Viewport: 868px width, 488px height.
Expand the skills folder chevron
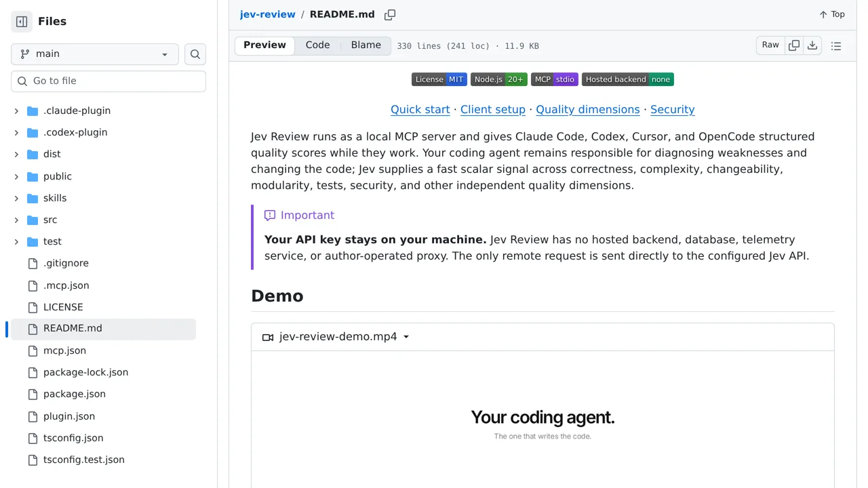tap(16, 198)
